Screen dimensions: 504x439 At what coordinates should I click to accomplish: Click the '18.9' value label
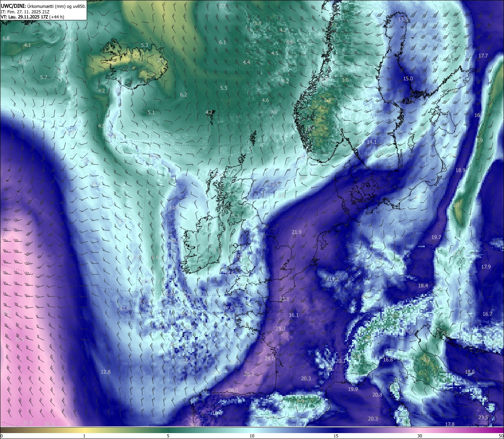[x=460, y=170]
